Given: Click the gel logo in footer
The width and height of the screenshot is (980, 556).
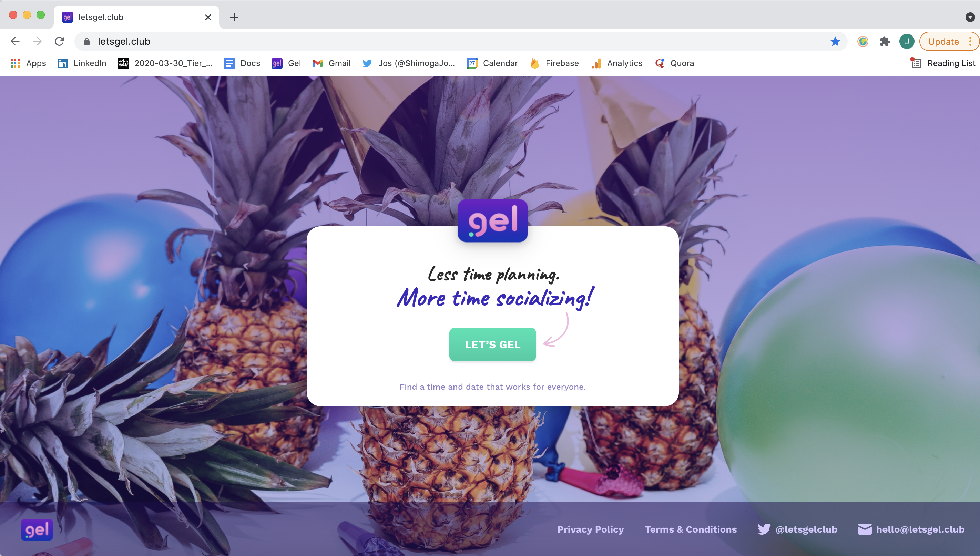Looking at the screenshot, I should (37, 530).
